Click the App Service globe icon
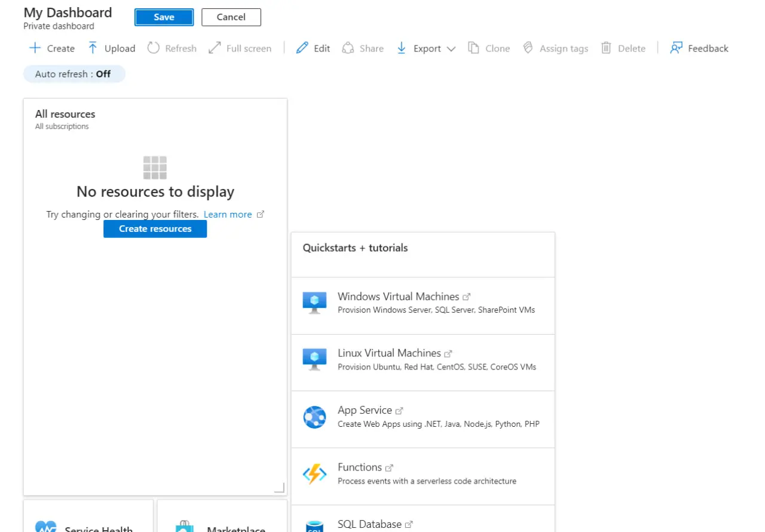The image size is (765, 532). point(314,417)
